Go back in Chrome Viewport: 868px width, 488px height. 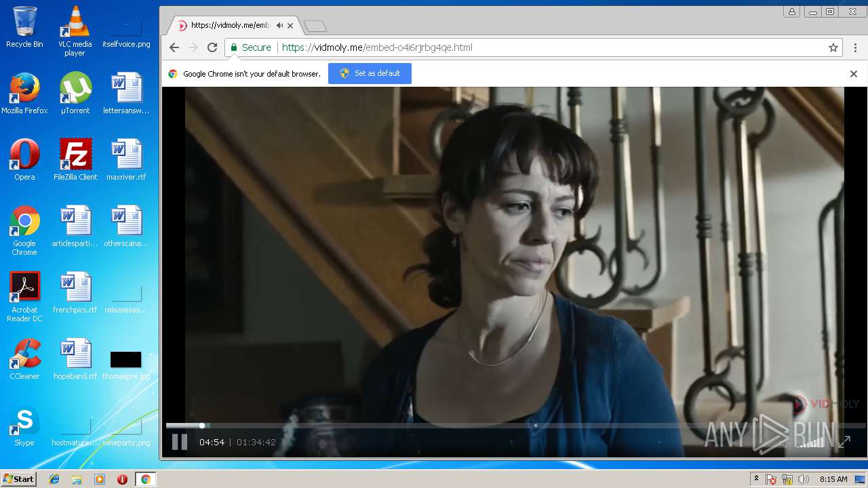click(x=174, y=47)
